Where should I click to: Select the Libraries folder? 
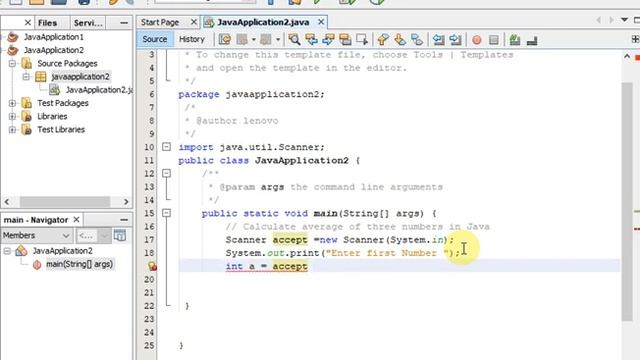tap(52, 116)
